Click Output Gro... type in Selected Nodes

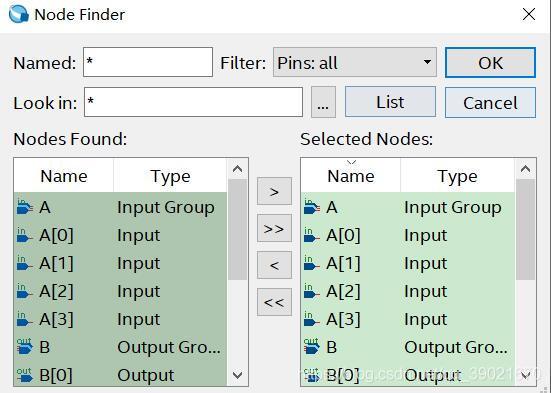[x=456, y=347]
